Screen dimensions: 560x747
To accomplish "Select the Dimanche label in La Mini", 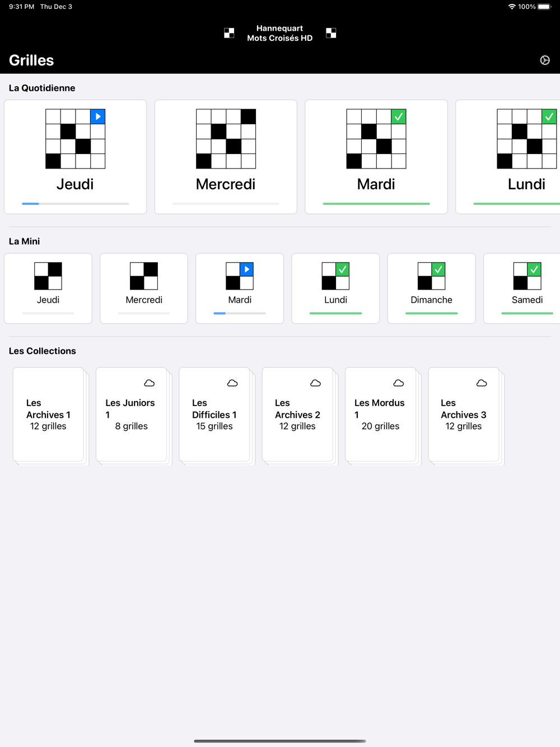I will pyautogui.click(x=431, y=300).
